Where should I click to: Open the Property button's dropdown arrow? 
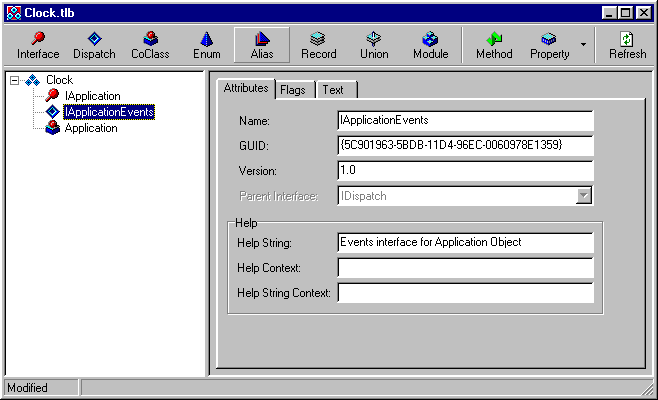point(583,45)
